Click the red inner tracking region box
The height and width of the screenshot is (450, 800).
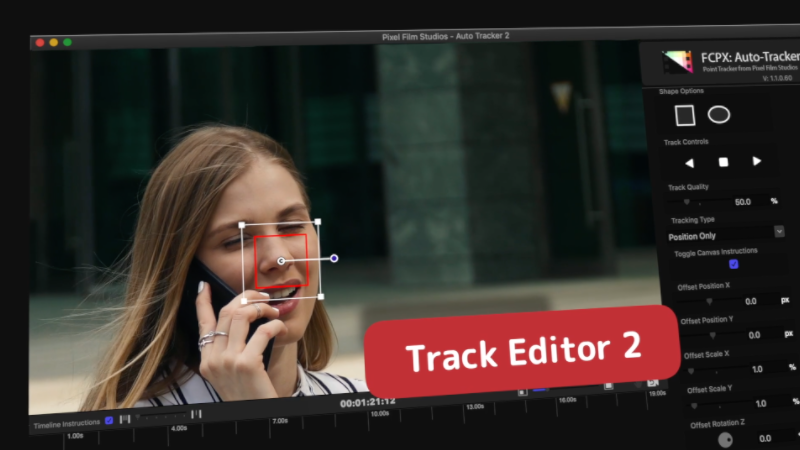coord(281,261)
